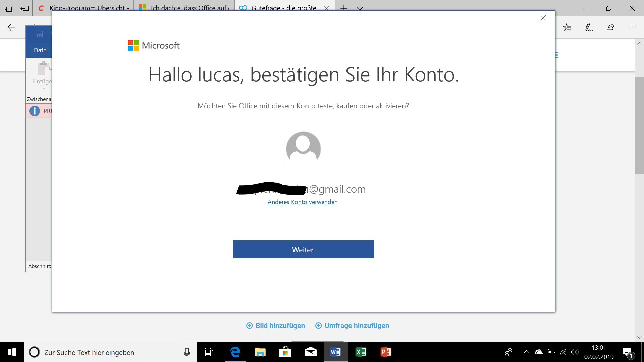Expand the Einfügen dropdown arrow in Word
Screen dimensions: 644x362
point(44,89)
